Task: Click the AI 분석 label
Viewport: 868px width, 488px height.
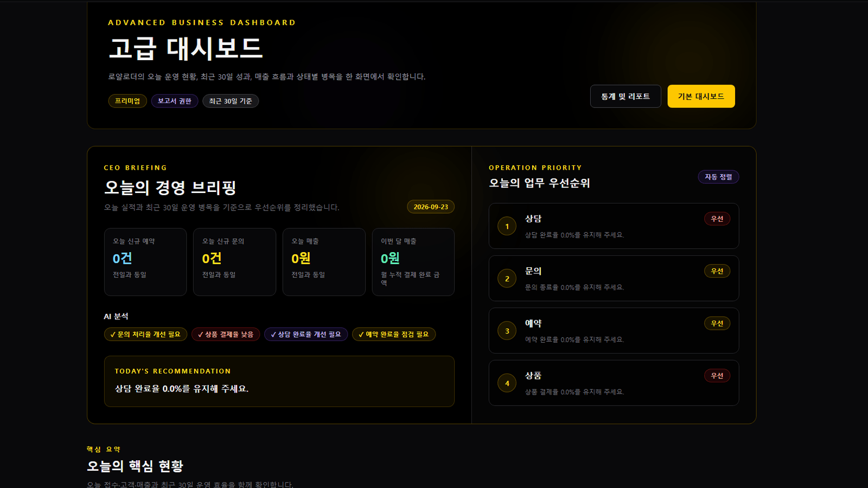Action: pos(116,317)
